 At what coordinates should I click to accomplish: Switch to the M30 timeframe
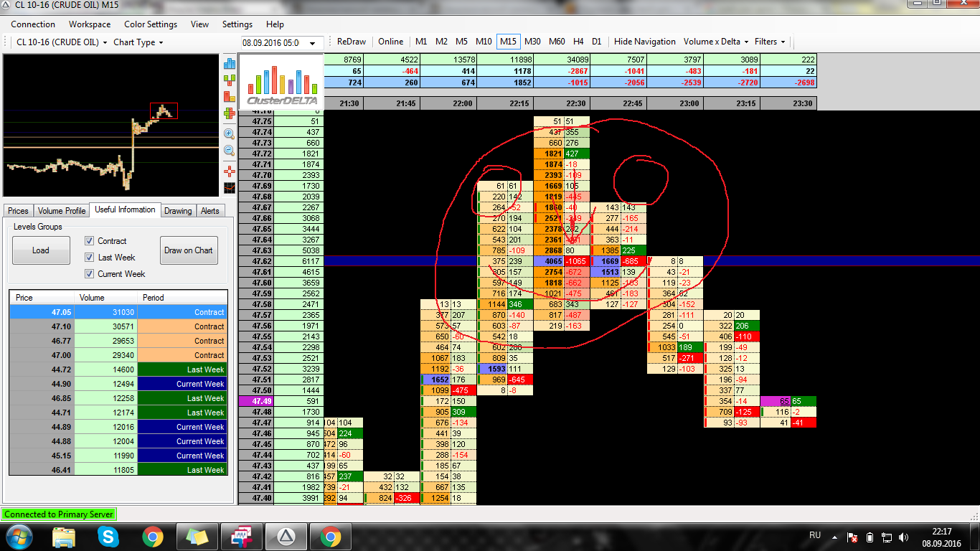click(x=532, y=42)
